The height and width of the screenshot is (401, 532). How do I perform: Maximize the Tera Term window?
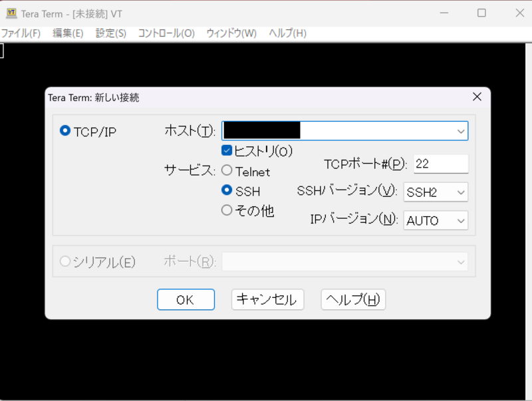[x=481, y=13]
